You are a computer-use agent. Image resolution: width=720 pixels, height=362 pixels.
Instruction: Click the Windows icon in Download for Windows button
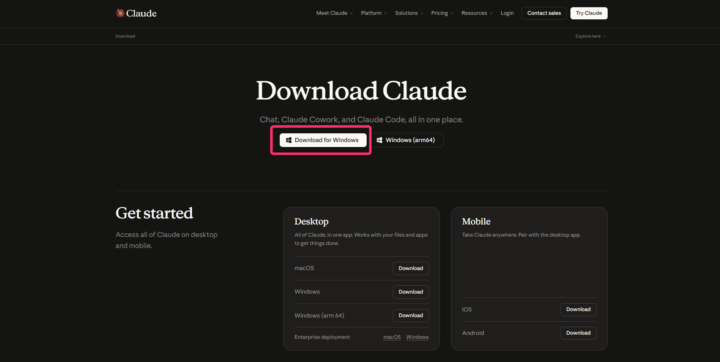289,140
